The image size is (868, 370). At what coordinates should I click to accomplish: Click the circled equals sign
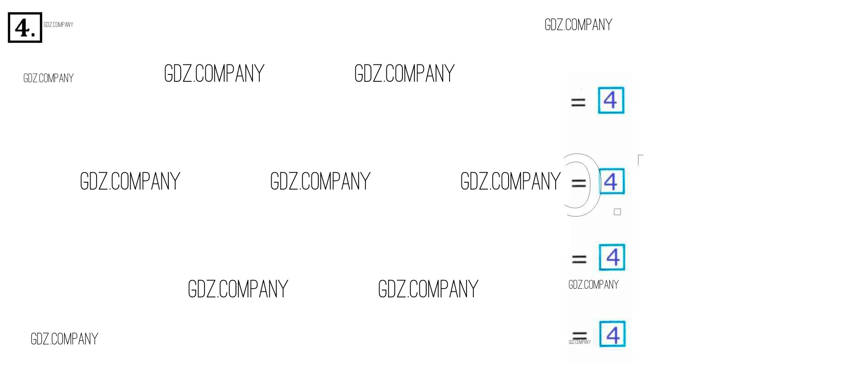pos(579,184)
